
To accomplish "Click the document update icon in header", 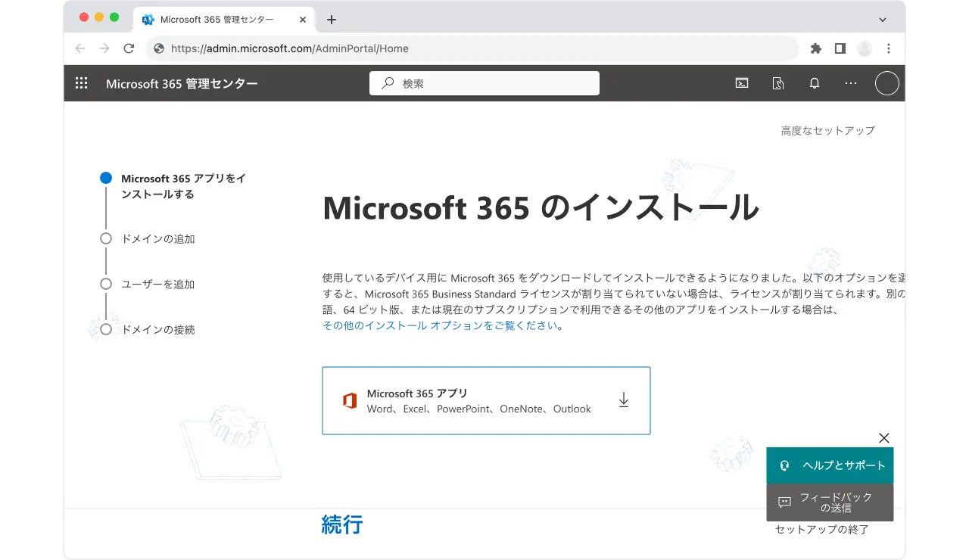I will [778, 83].
